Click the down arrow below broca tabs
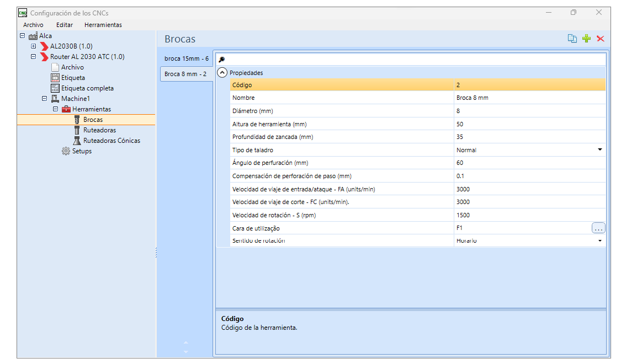621x364 pixels. [185, 351]
